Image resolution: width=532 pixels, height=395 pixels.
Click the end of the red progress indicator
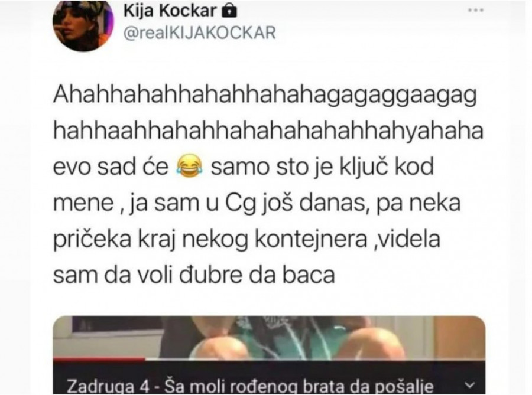click(145, 359)
